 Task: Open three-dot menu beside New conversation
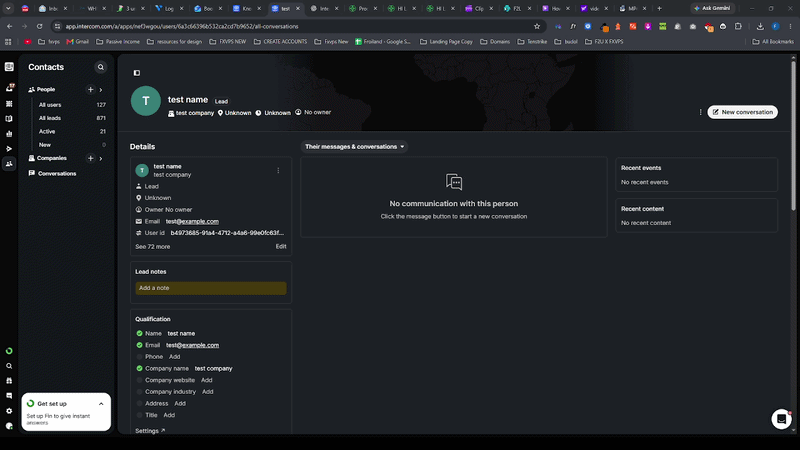point(701,112)
